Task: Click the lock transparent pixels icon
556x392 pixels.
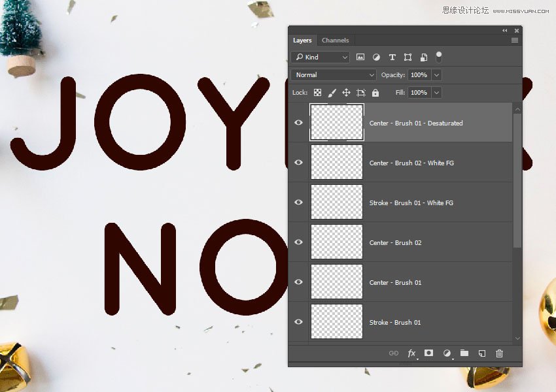Action: pos(317,93)
